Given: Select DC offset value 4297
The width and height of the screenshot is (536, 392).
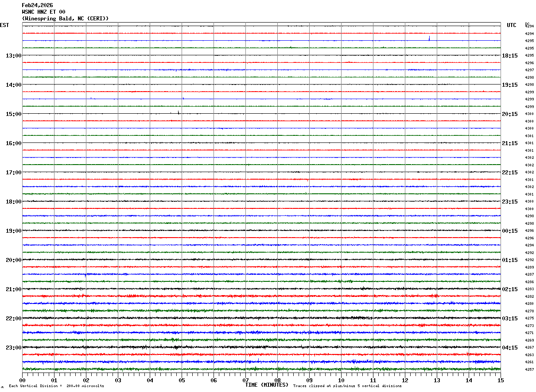Looking at the screenshot, I should point(529,70).
